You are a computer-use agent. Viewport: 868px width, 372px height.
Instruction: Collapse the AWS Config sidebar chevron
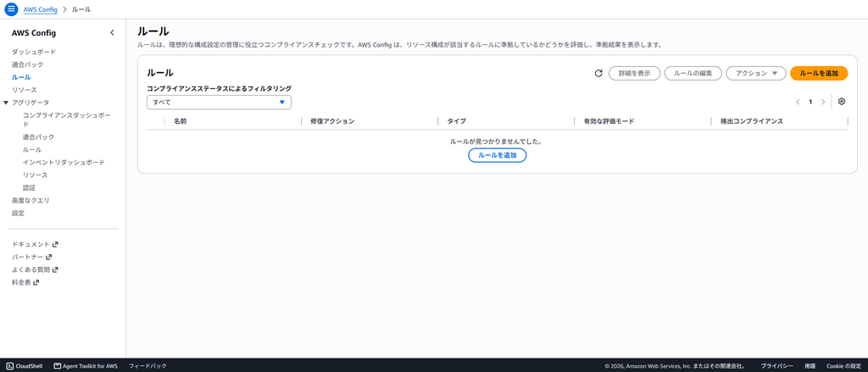click(113, 33)
